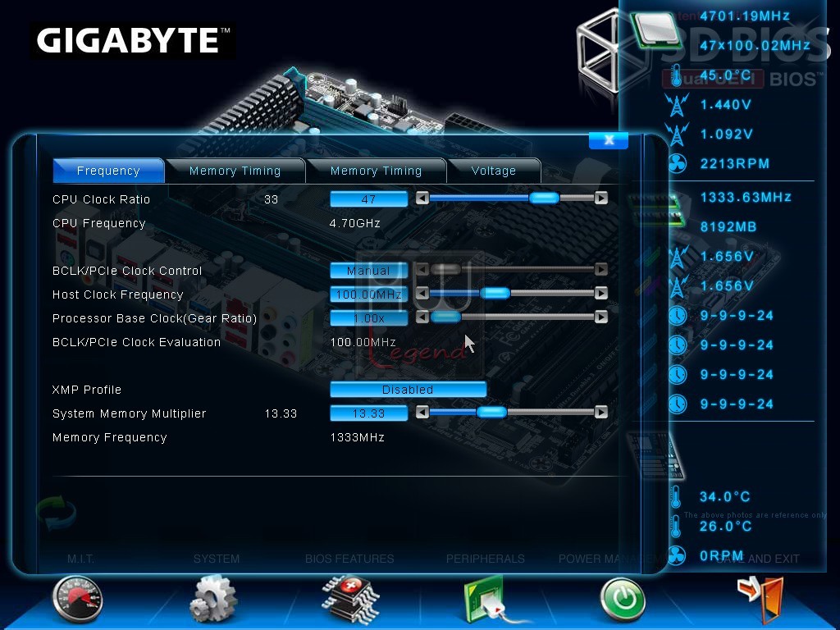The height and width of the screenshot is (630, 840).
Task: Click the Gear Ratio slider handle
Action: coord(445,317)
